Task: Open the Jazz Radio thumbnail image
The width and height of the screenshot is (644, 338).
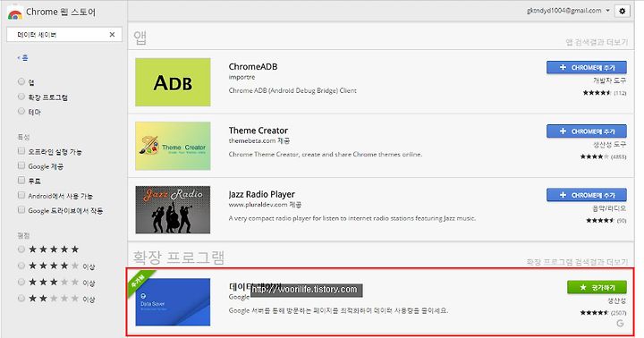Action: click(173, 209)
